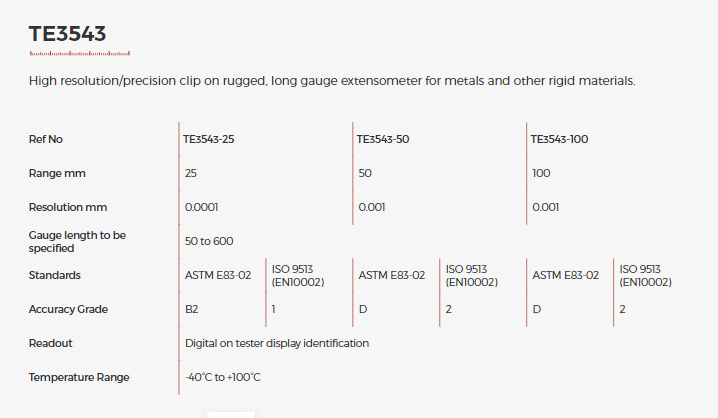Click the first ASTM E83-02 standard cell
Viewport: 718px width, 418px height.
[x=218, y=275]
